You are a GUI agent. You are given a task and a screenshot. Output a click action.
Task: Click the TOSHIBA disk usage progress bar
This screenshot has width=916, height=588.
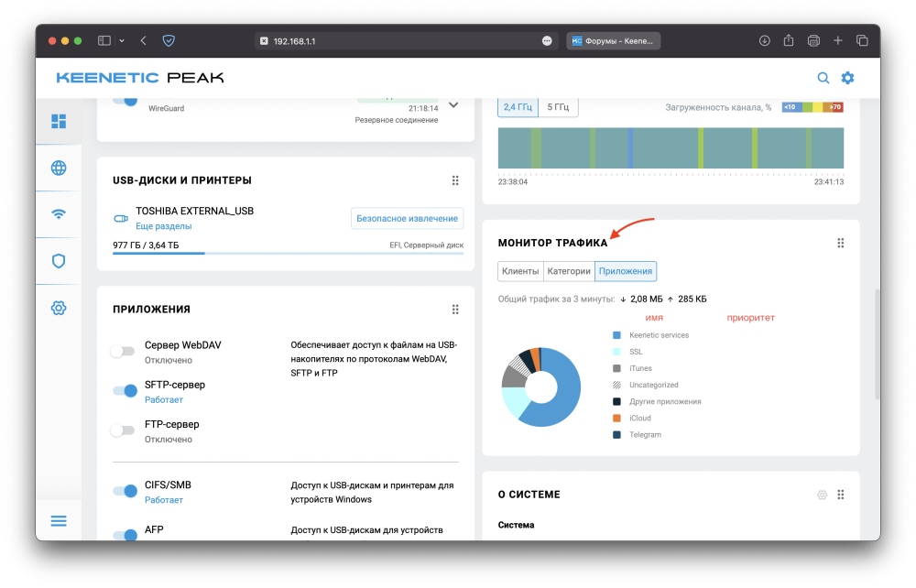click(x=288, y=254)
